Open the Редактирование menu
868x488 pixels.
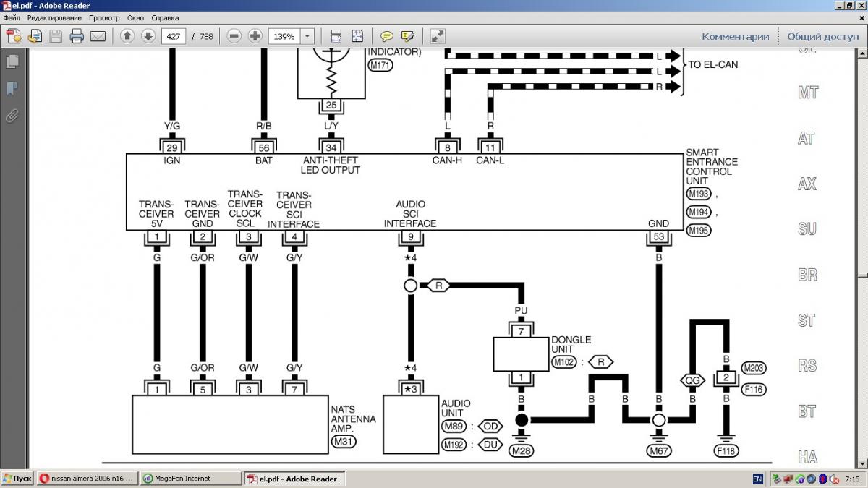[54, 17]
